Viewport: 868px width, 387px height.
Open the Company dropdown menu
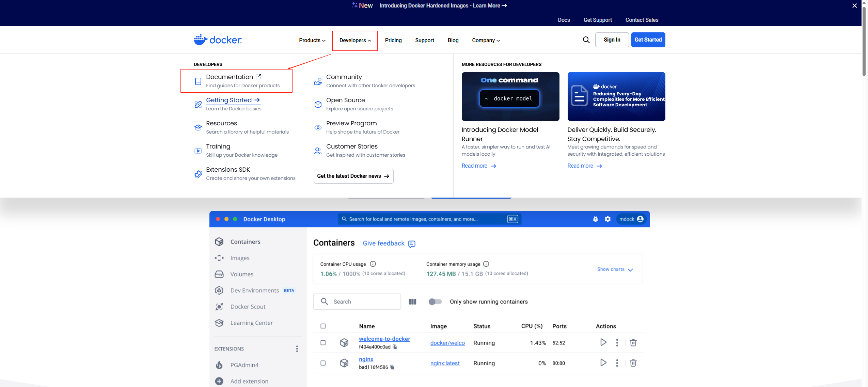click(x=486, y=40)
